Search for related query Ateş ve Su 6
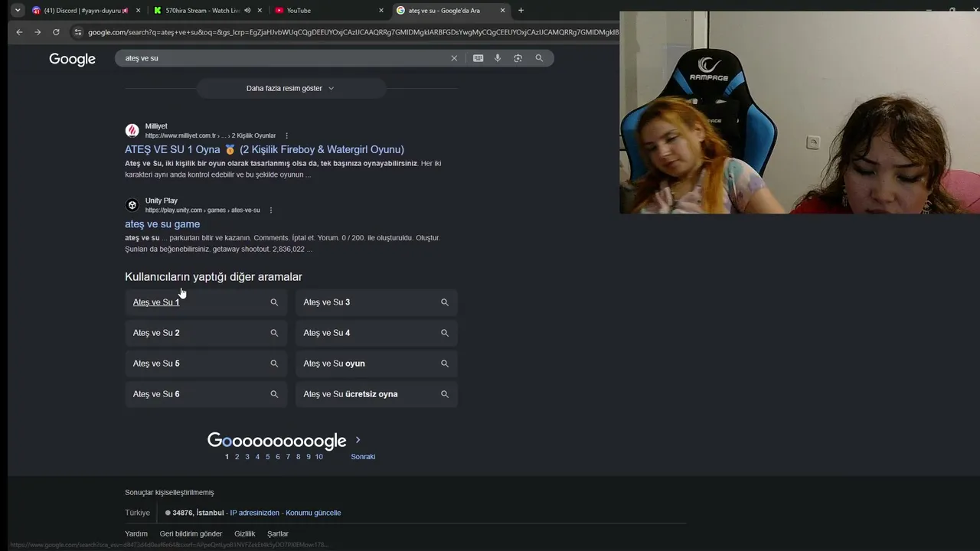980x551 pixels. 206,394
